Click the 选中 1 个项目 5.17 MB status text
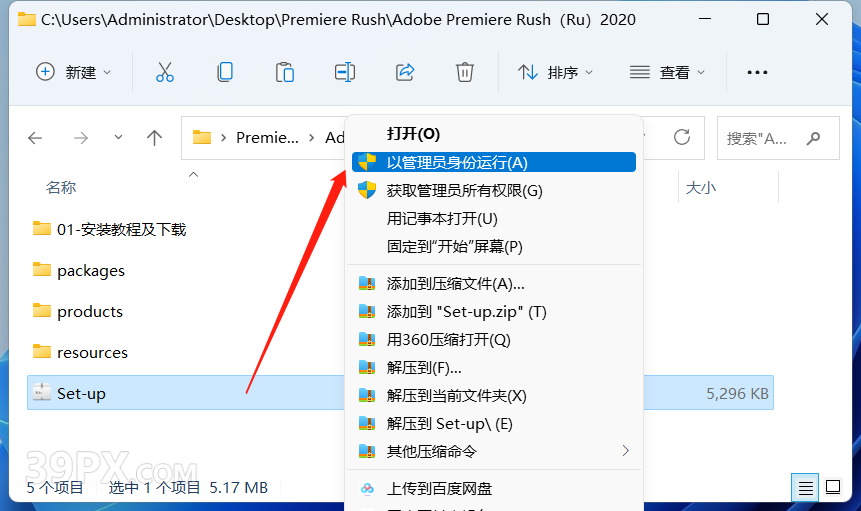 [188, 487]
